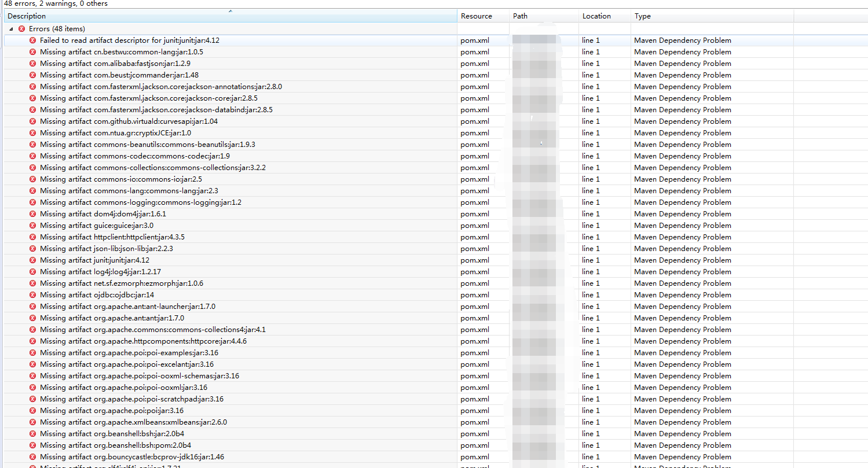Click error icon for commons-collections 3.2.2
Image resolution: width=868 pixels, height=468 pixels.
click(33, 168)
